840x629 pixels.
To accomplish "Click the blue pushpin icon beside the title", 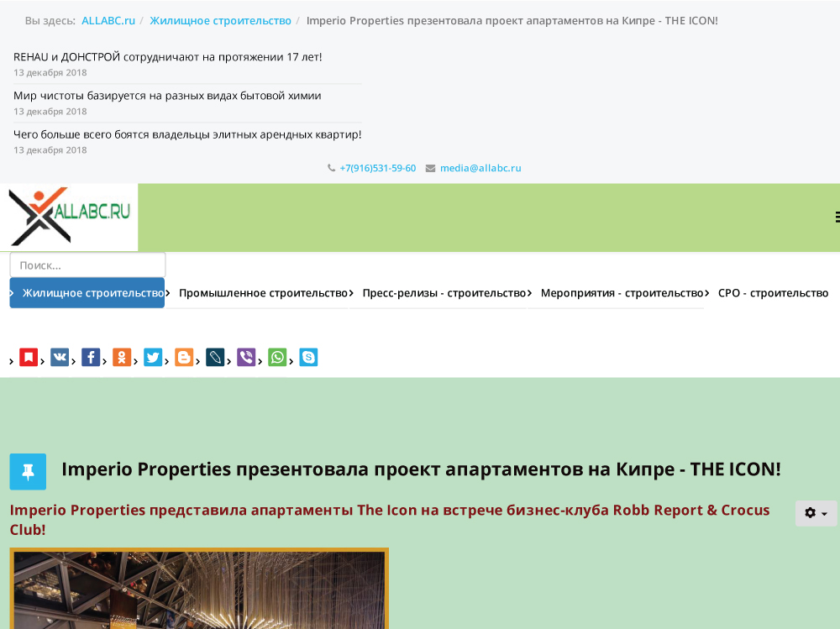I will tap(28, 472).
